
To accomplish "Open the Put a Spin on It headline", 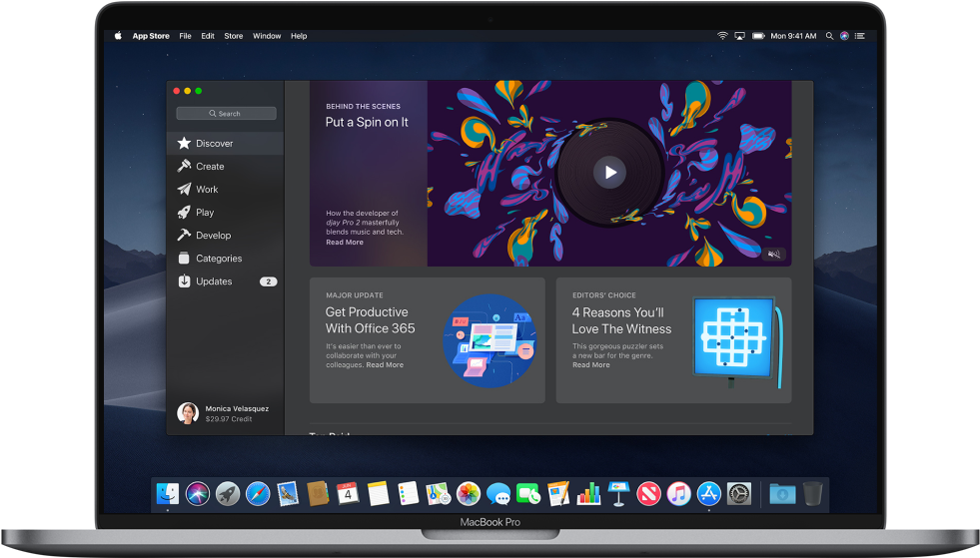I will pyautogui.click(x=367, y=122).
